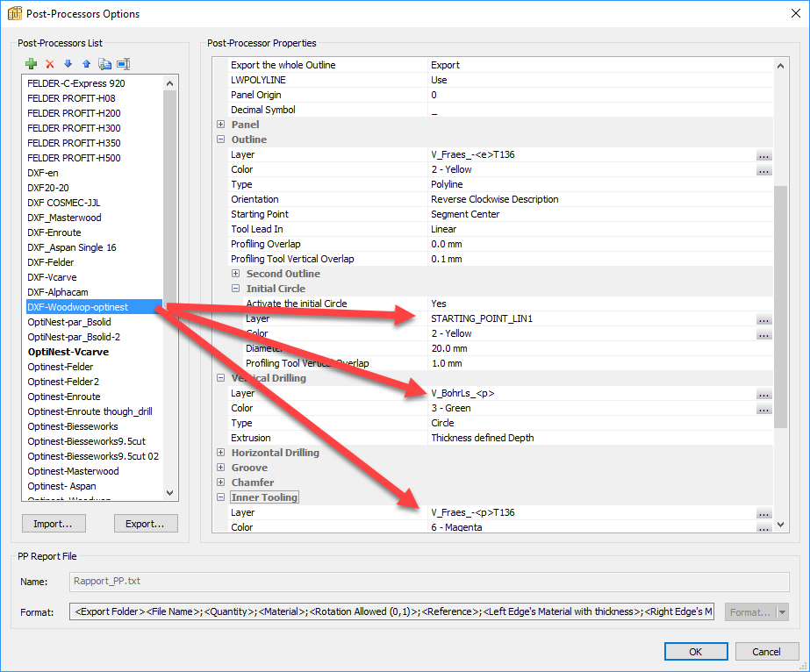
Task: Click Orientation value Reverse Clockwise Description
Action: (x=494, y=199)
